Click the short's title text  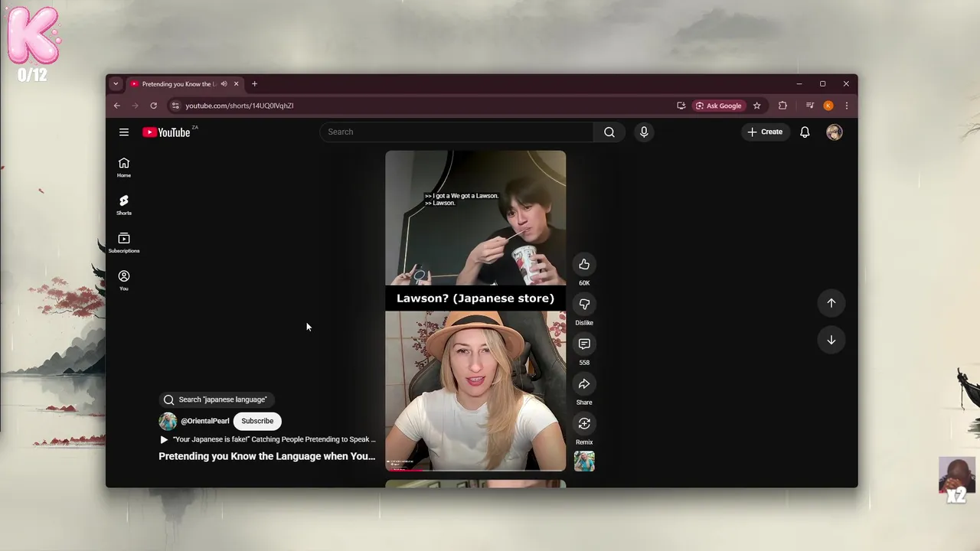click(267, 456)
